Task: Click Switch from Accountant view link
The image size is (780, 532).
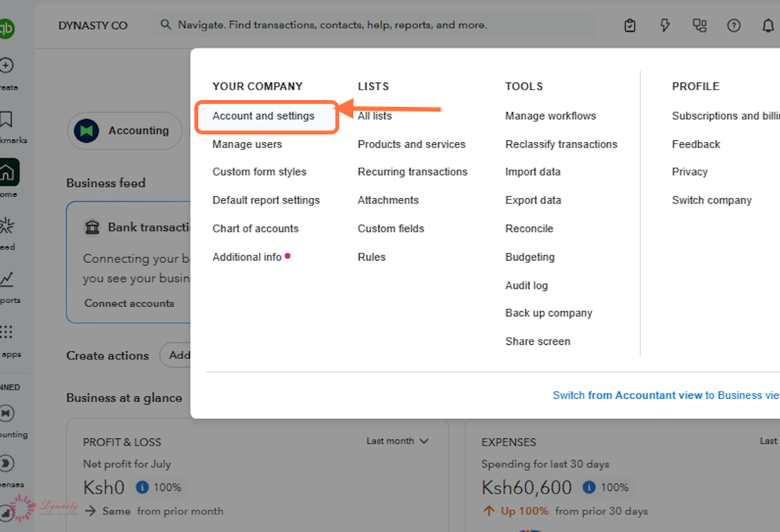Action: 666,395
